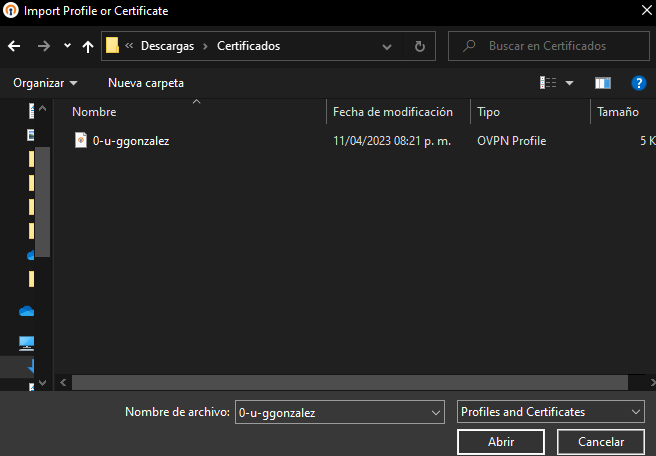
Task: Open help with the question mark
Action: tap(638, 83)
